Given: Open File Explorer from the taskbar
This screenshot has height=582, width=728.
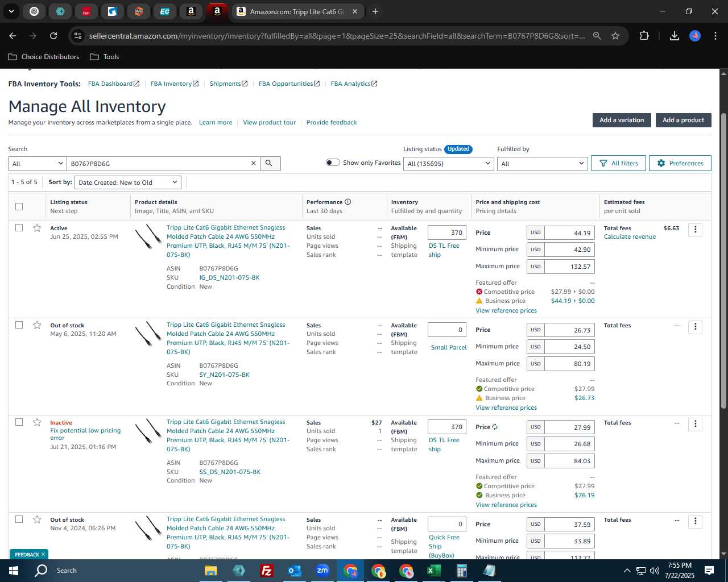Looking at the screenshot, I should [210, 571].
